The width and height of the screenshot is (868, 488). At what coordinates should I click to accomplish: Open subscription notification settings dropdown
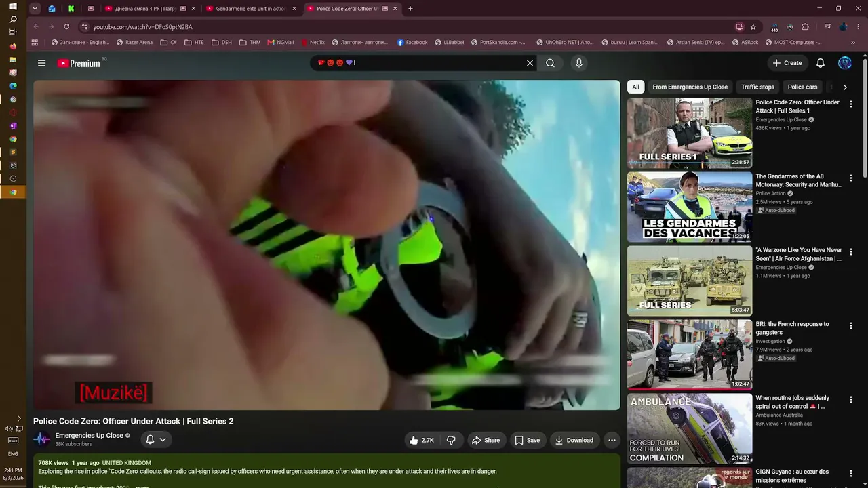156,440
